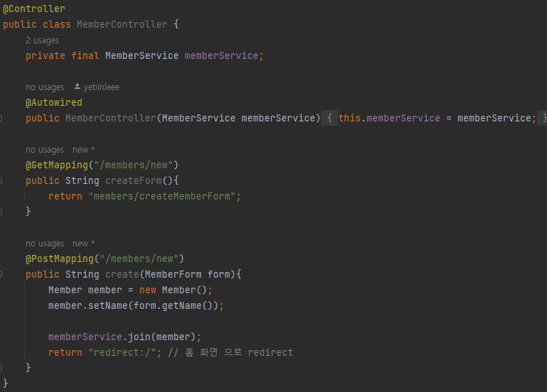Screen dimensions: 547x392
Task: Collapse createForm method via gutter fold marker
Action: click(x=1, y=180)
